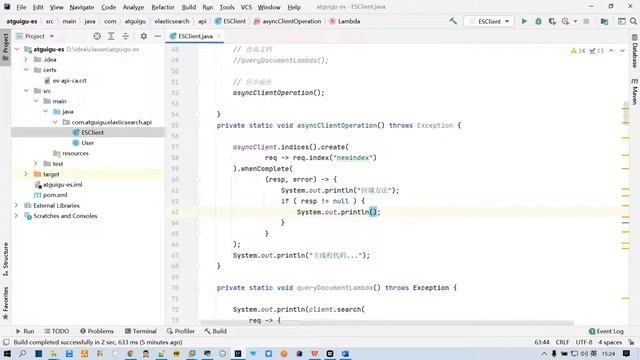Switch to ESClient.java editor tab
Viewport: 640px width, 360px height.
(x=195, y=36)
